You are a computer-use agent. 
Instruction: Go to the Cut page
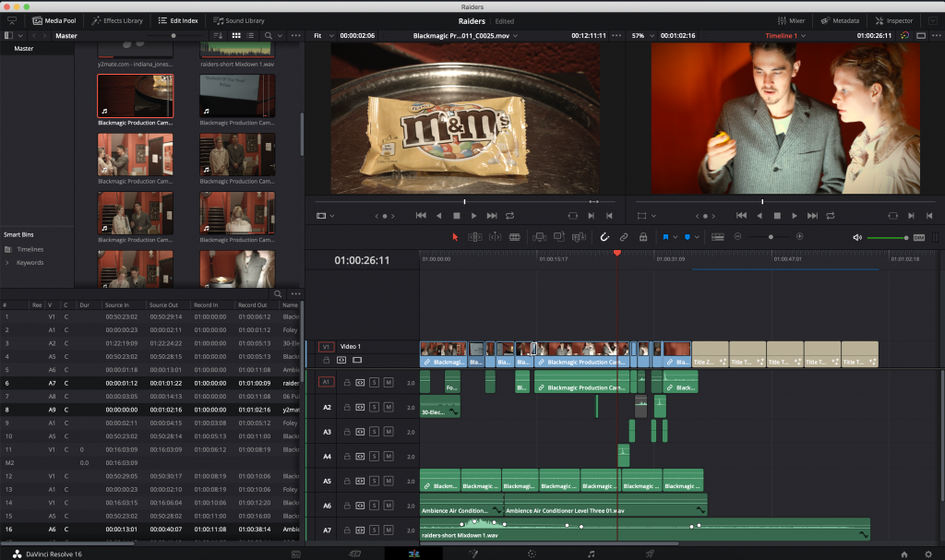click(355, 554)
